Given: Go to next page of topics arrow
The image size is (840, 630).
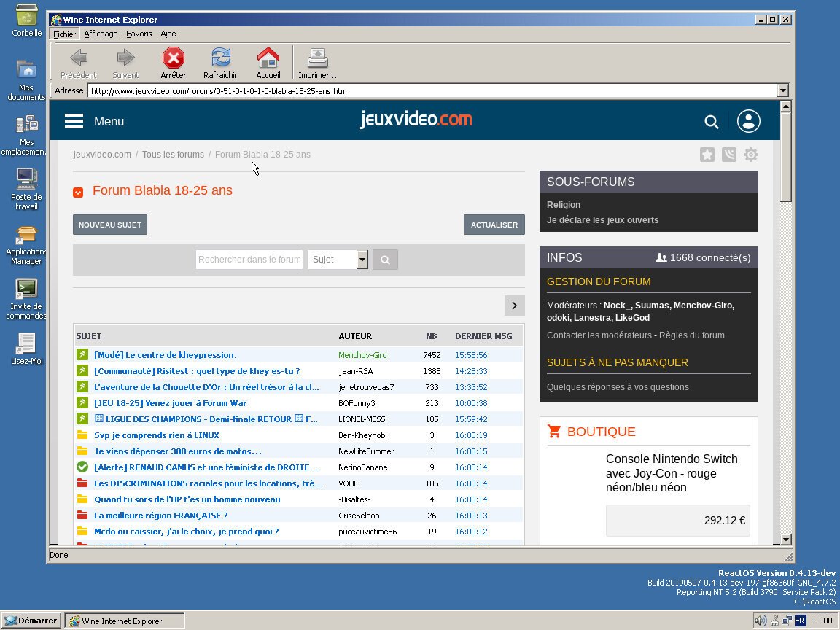Looking at the screenshot, I should 514,306.
